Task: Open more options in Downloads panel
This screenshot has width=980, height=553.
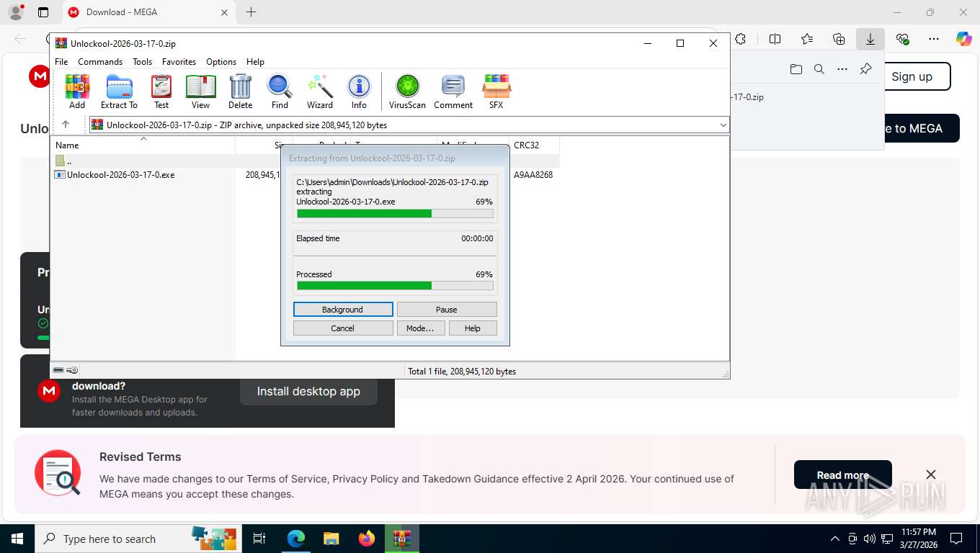Action: [x=842, y=69]
